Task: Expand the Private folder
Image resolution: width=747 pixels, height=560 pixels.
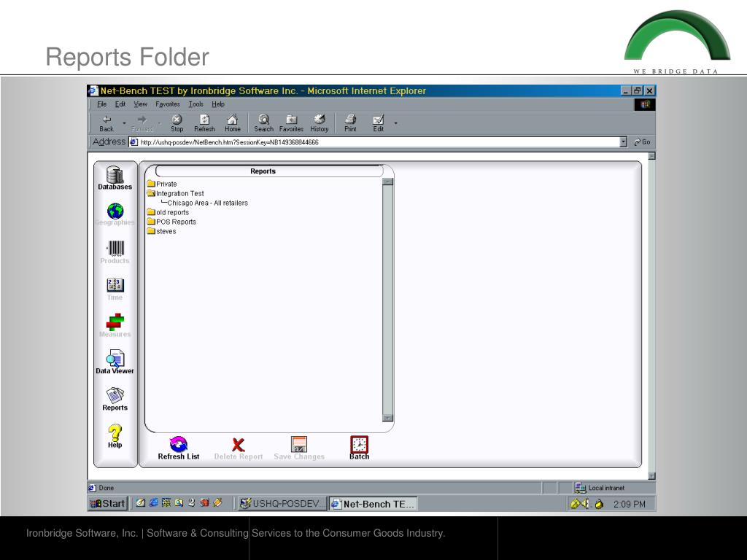Action: 162,184
